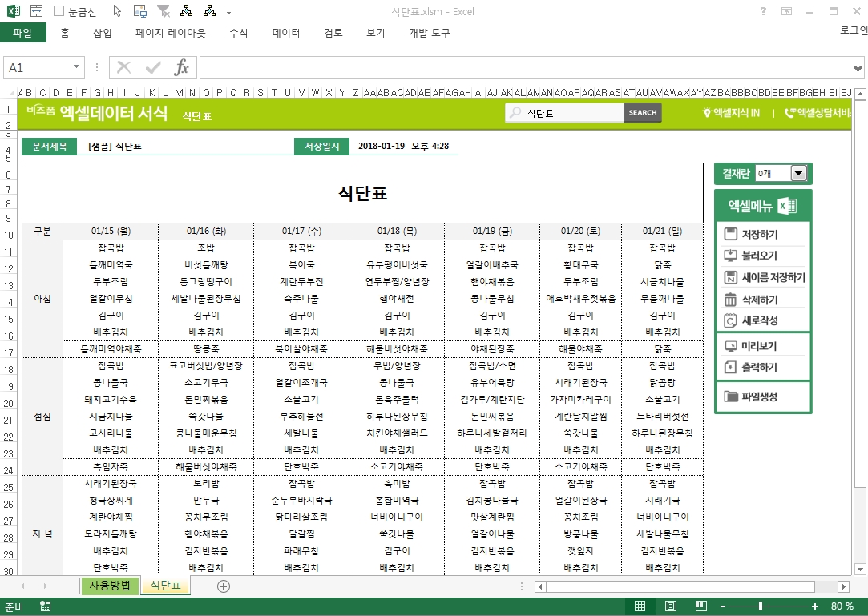The image size is (868, 616).
Task: Click the macro recording icon in status bar
Action: (45, 606)
